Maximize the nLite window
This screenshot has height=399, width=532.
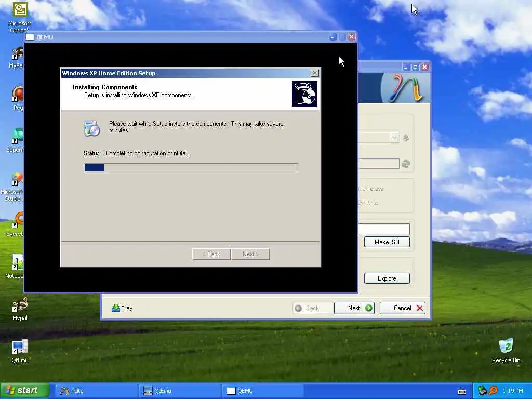(415, 67)
